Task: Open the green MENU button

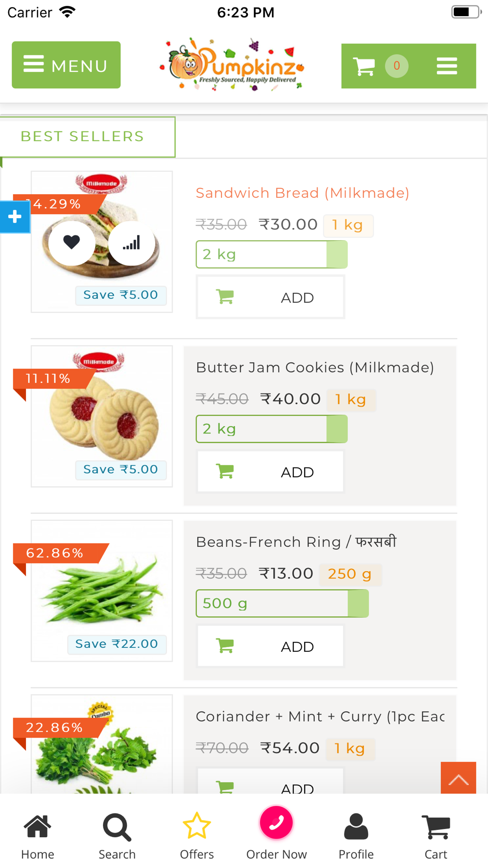Action: coord(66,65)
